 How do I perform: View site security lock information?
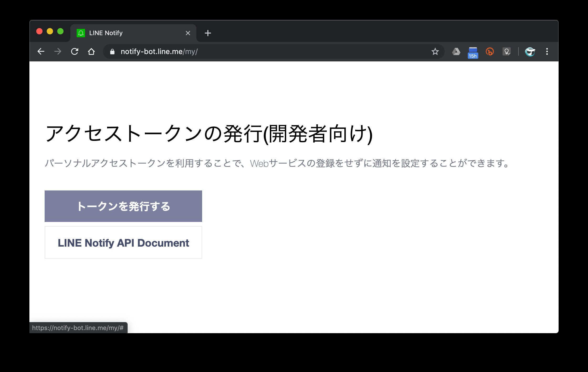click(x=112, y=52)
